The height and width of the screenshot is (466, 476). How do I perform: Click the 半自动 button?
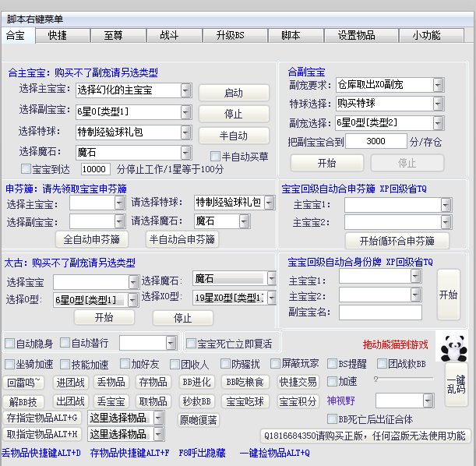coord(234,136)
